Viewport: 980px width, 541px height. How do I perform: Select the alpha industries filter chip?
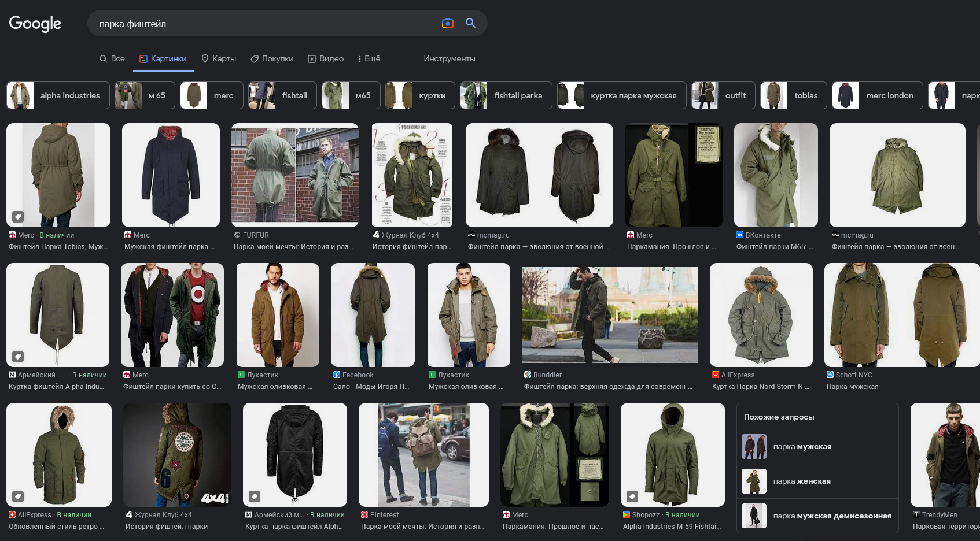point(58,95)
